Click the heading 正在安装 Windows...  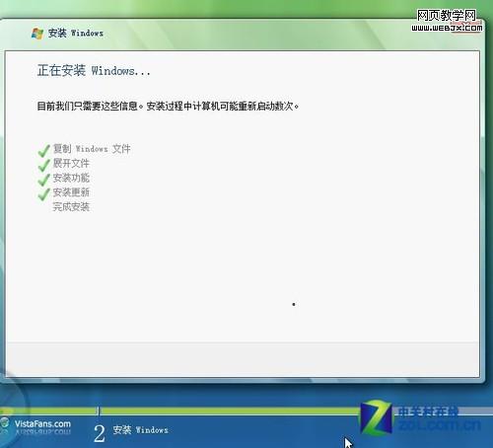pos(94,70)
